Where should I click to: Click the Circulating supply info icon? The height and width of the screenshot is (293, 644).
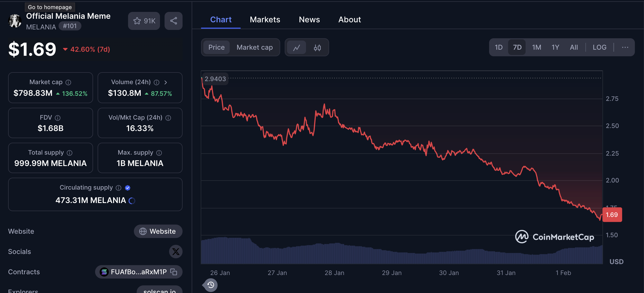click(118, 188)
